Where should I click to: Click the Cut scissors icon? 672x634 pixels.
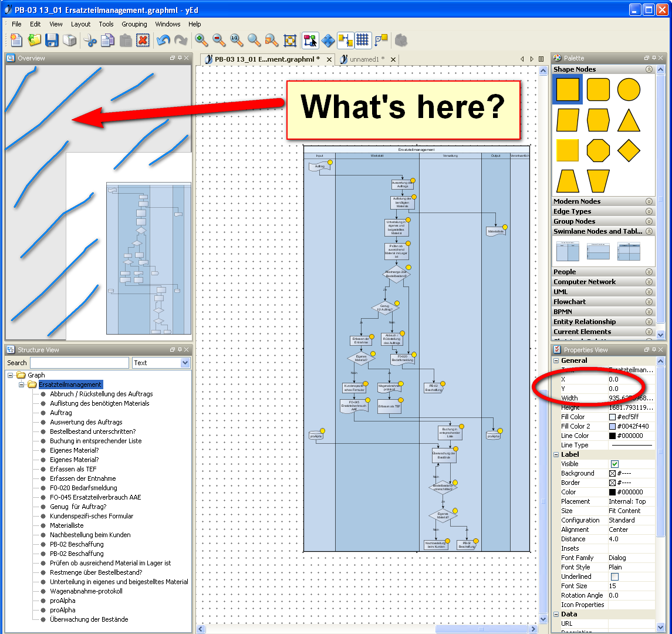(90, 41)
